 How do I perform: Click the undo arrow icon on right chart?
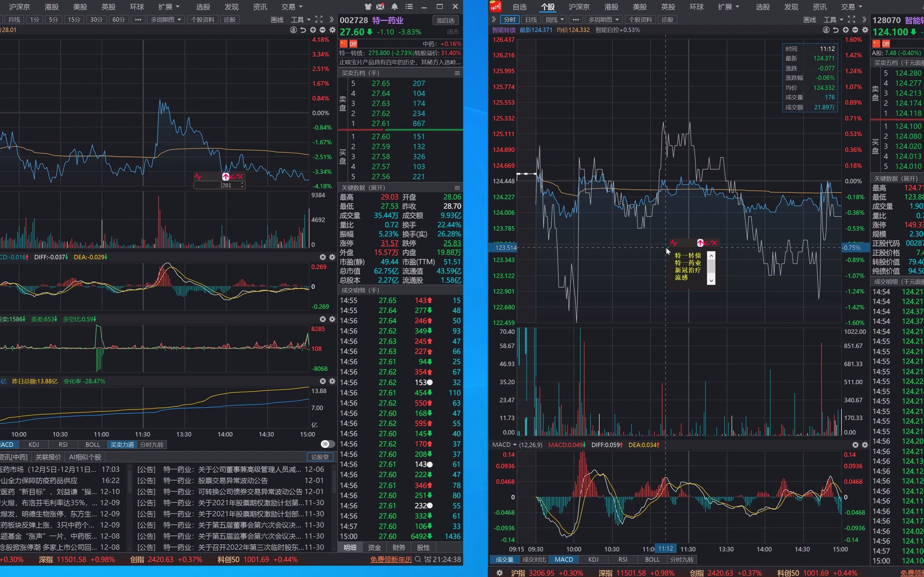(x=836, y=30)
